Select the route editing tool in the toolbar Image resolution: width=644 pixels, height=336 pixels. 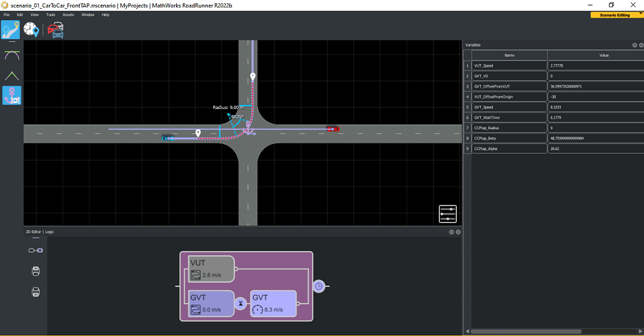(10, 29)
